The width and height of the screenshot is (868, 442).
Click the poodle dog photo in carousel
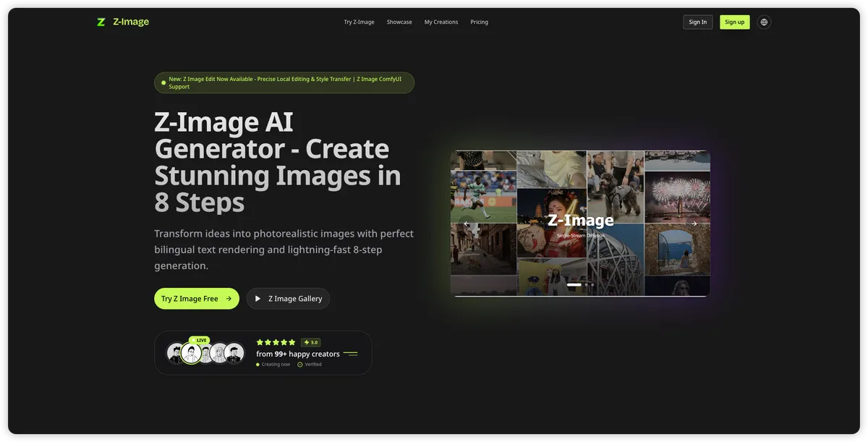click(x=616, y=187)
